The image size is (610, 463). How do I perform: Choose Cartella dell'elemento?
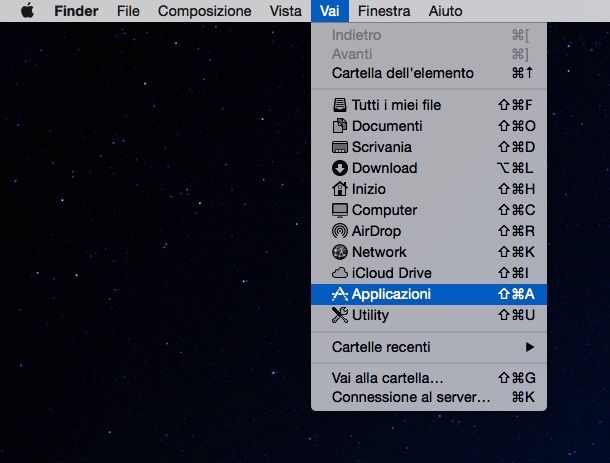429,73
